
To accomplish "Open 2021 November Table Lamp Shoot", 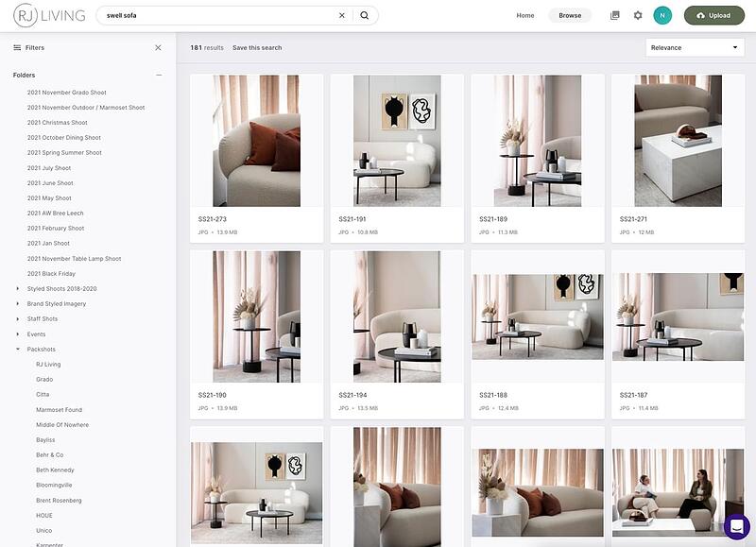I will 75,259.
